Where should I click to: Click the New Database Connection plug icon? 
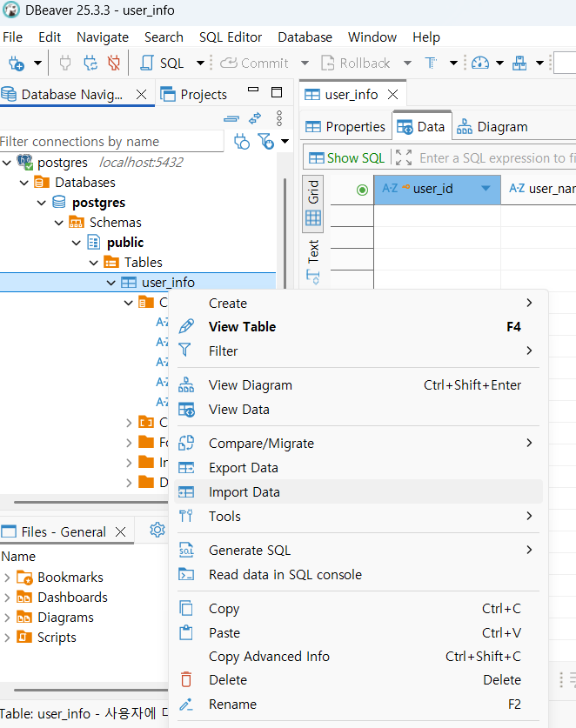click(17, 63)
